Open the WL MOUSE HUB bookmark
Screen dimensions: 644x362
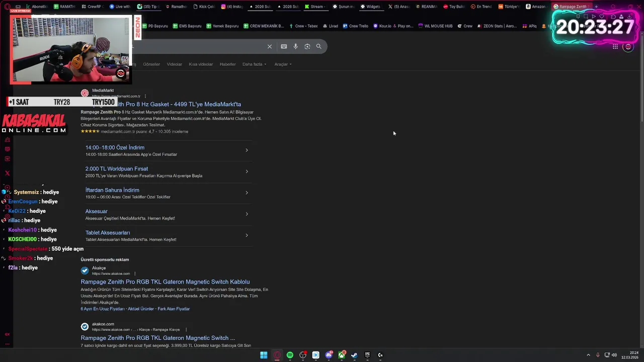[x=435, y=26]
